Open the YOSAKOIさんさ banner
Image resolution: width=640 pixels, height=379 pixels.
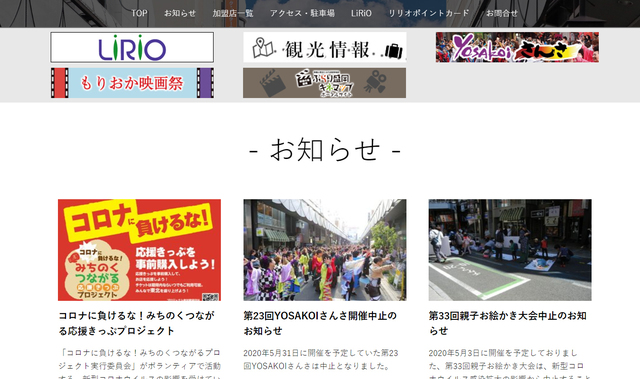point(517,47)
